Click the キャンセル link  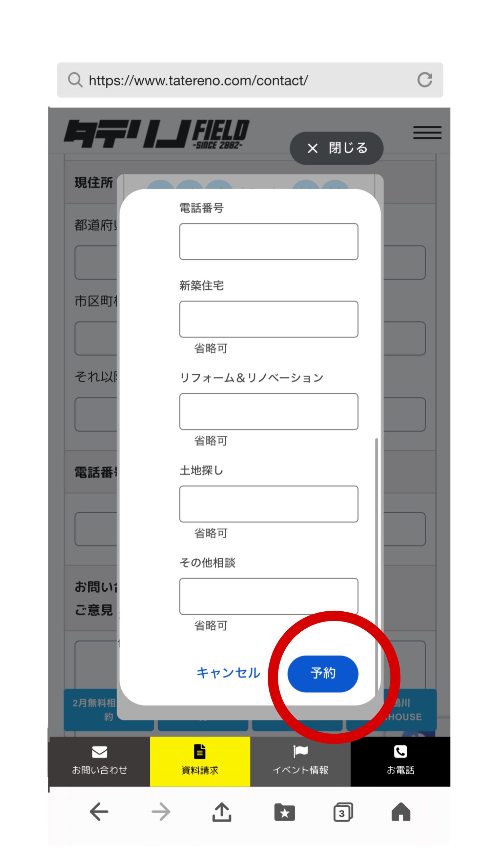pos(228,673)
